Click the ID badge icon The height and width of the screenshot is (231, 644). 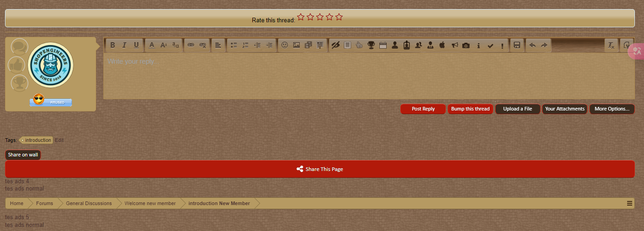point(407,45)
